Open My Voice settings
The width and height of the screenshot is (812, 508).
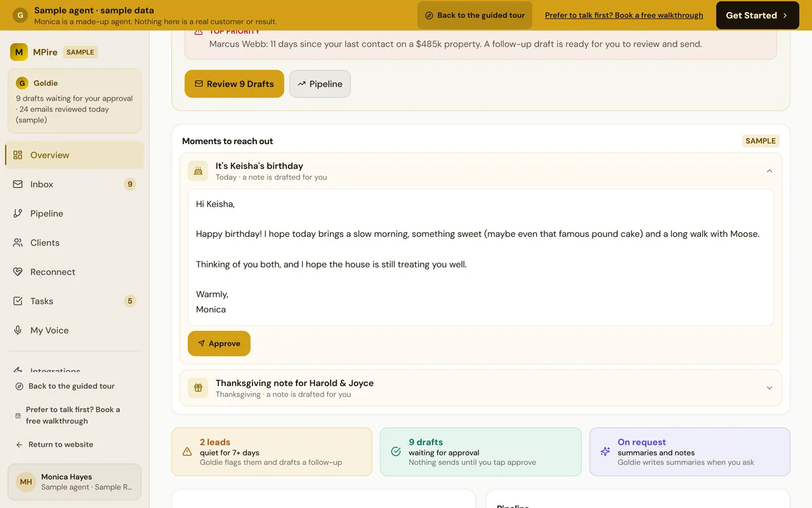(x=75, y=330)
